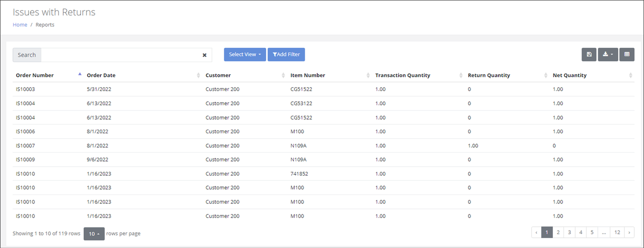This screenshot has width=644, height=248.
Task: Click the pagination ellipsis item
Action: point(604,232)
